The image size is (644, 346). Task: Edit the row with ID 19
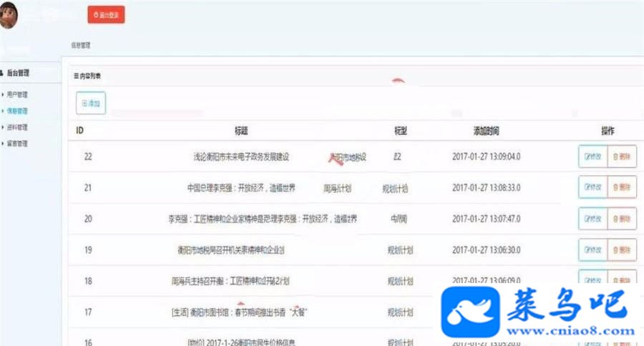click(592, 250)
